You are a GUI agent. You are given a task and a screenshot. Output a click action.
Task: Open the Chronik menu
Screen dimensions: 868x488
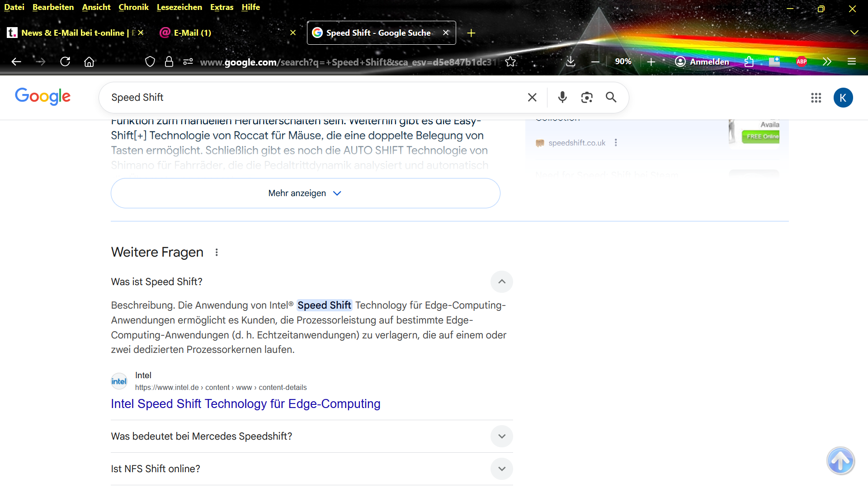pyautogui.click(x=133, y=7)
